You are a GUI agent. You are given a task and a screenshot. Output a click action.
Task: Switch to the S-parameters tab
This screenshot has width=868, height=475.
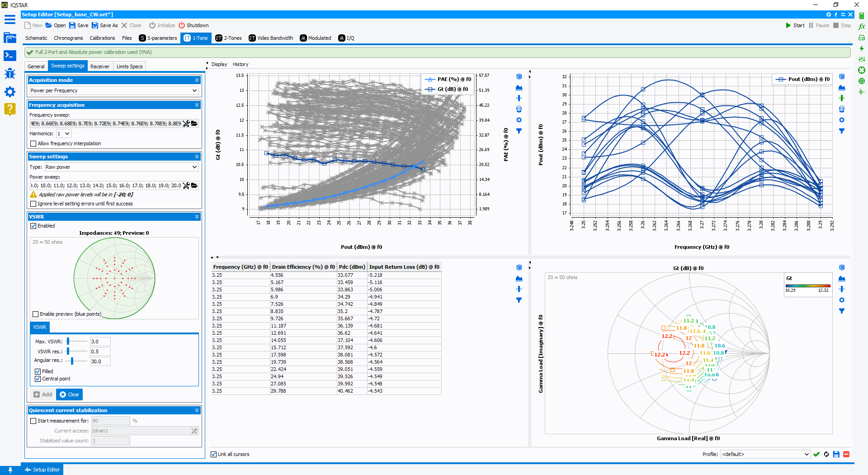(x=158, y=38)
